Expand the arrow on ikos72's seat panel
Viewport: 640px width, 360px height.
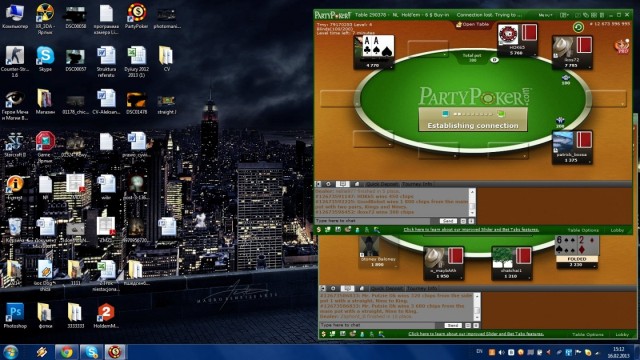coord(589,66)
